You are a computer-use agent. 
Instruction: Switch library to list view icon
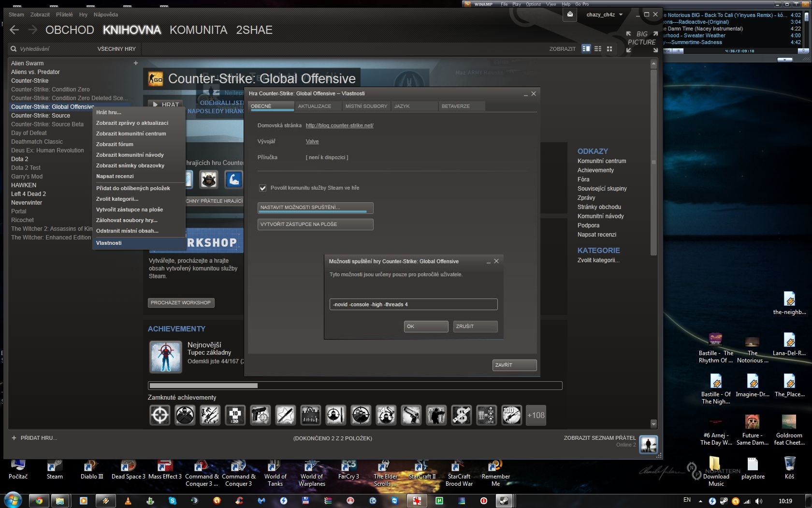[598, 49]
